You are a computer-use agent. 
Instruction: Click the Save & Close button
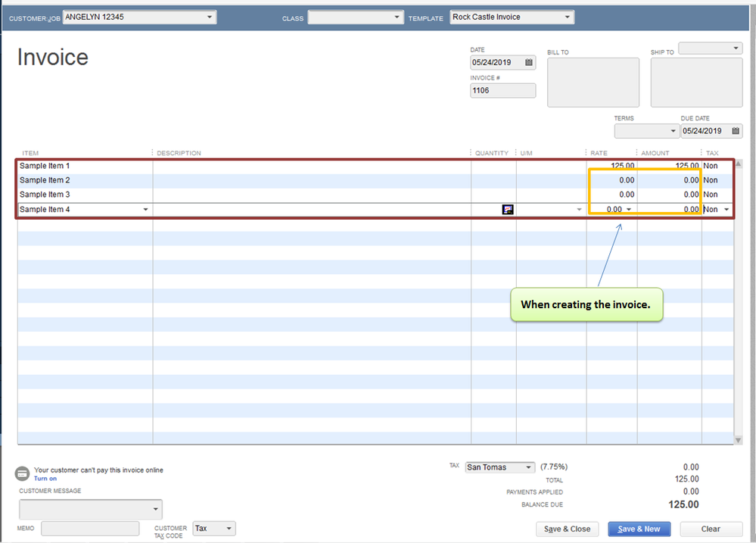coord(567,529)
